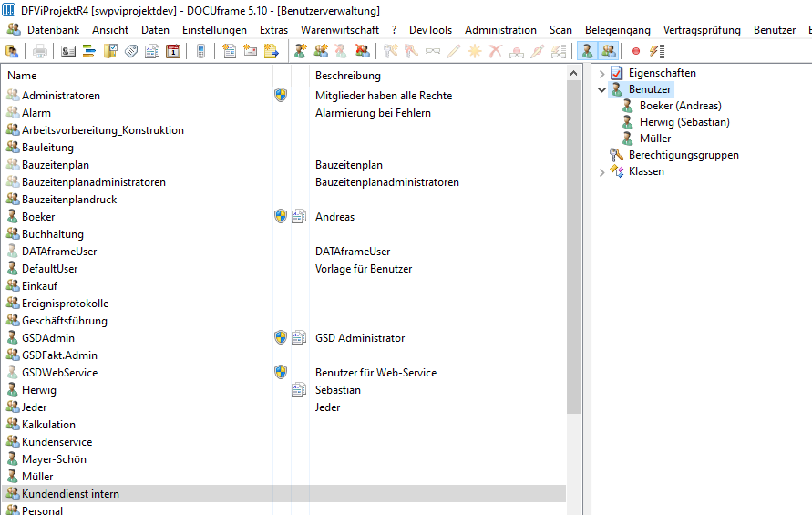Click the document icon in GSDAdmin row

coord(299,337)
